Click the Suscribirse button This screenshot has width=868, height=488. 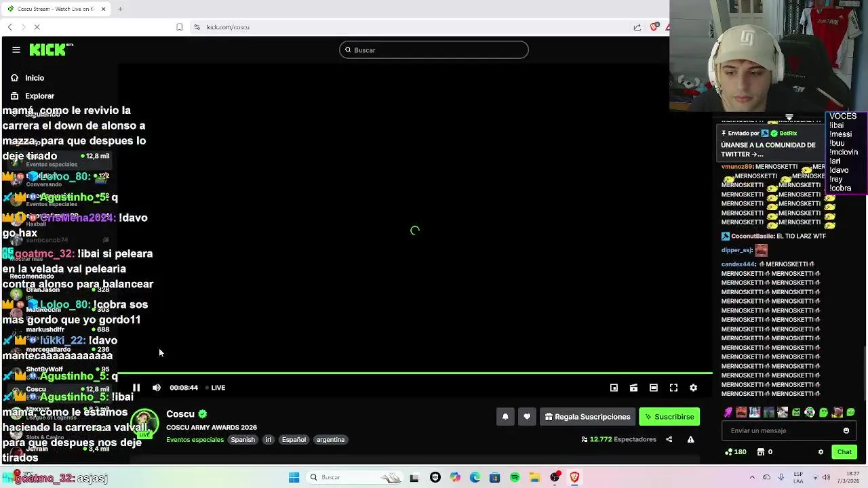[x=669, y=417]
